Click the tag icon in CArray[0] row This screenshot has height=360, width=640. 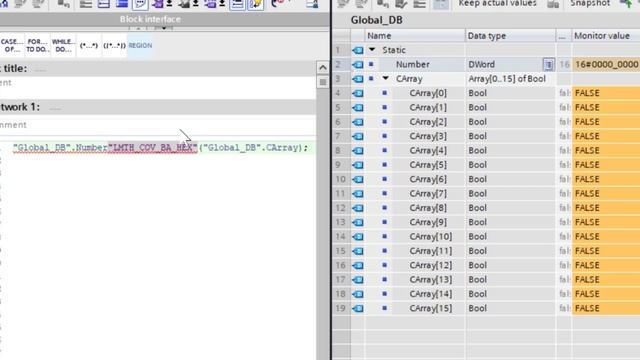pyautogui.click(x=358, y=93)
